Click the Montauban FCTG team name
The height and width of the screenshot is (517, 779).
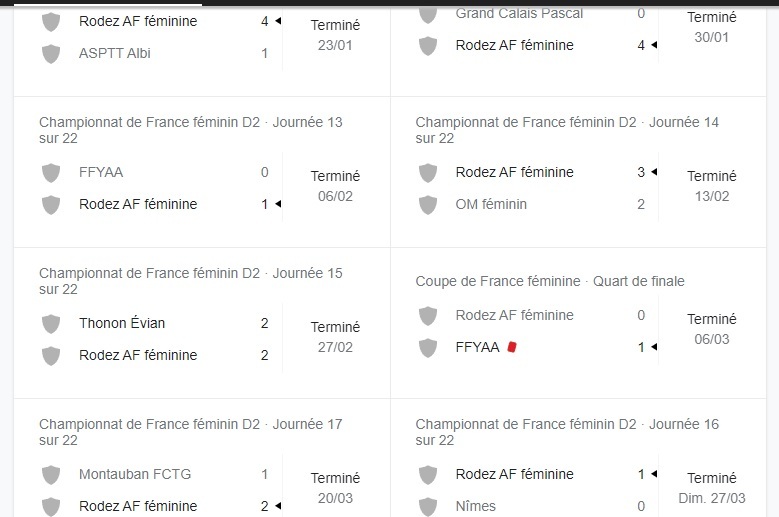135,474
